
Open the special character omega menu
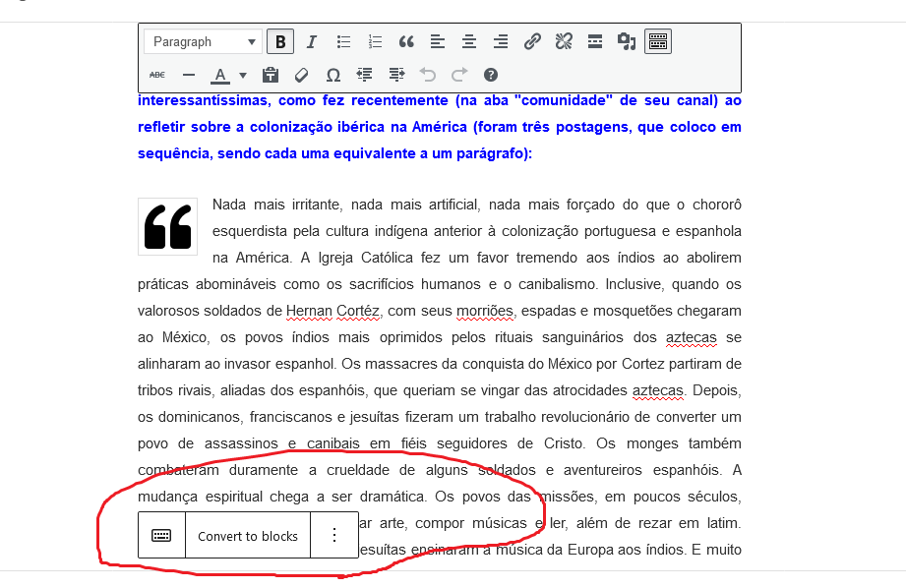333,75
